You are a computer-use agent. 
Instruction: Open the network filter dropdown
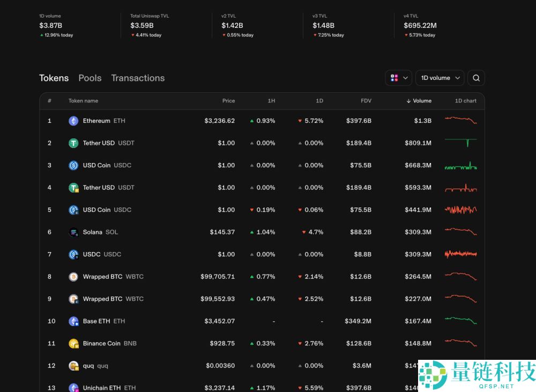click(x=398, y=78)
